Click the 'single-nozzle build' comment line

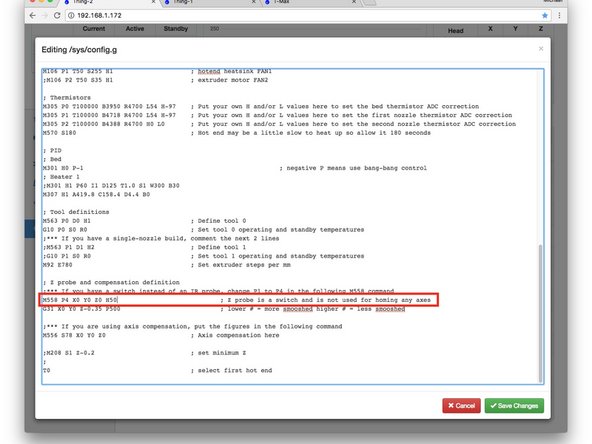click(161, 239)
